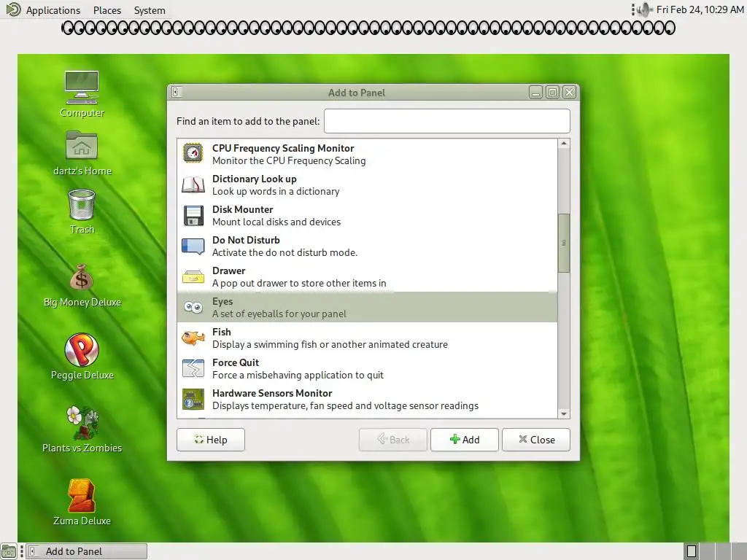This screenshot has width=747, height=560.
Task: Select 'A set of eyeballs for your panel'
Action: [279, 314]
